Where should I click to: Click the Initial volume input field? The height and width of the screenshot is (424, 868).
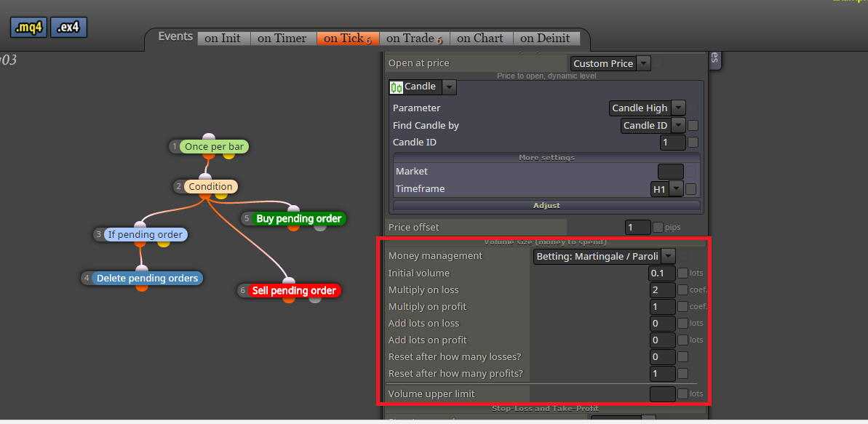(x=663, y=273)
